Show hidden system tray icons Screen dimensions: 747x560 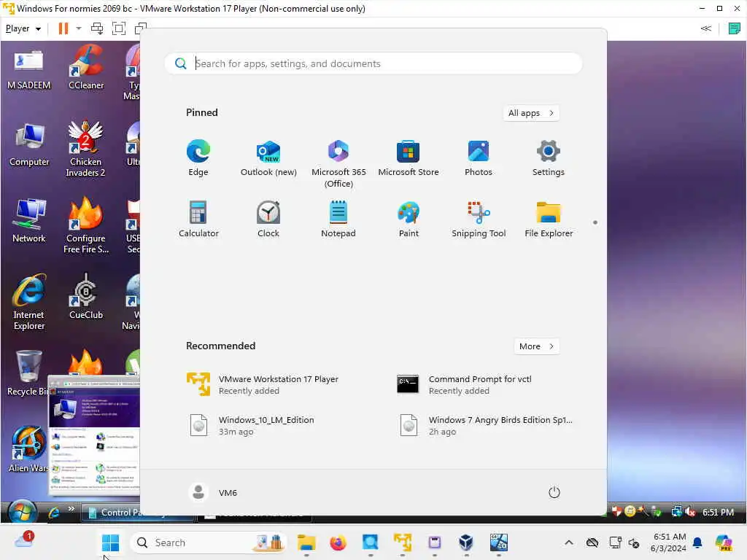pos(569,542)
